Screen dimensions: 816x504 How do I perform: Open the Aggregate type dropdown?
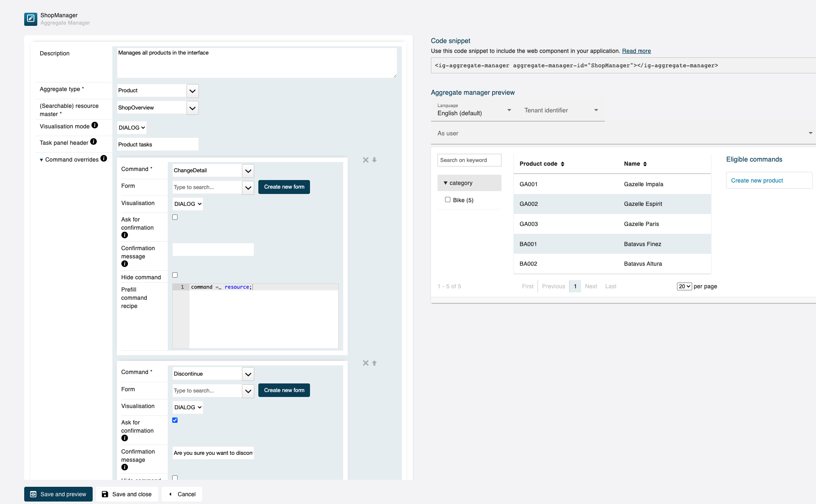point(192,91)
